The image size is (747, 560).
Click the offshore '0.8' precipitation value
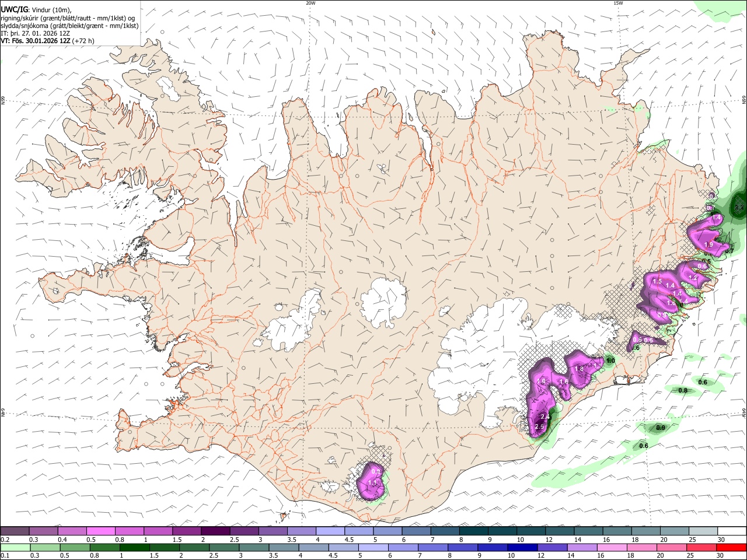[683, 390]
